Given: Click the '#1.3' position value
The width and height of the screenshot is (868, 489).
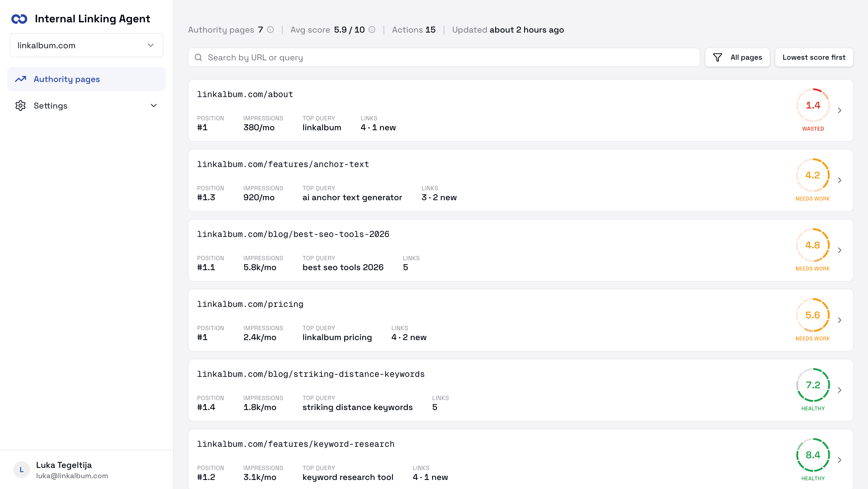Looking at the screenshot, I should (206, 197).
